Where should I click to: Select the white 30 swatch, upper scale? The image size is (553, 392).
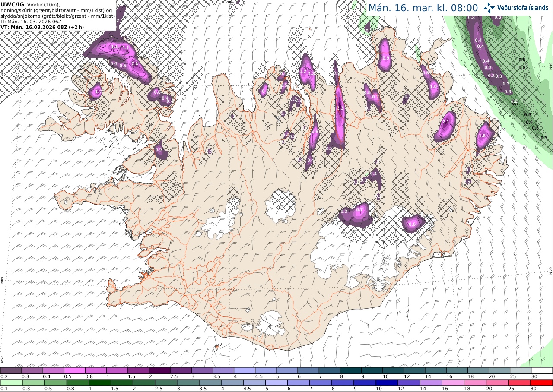542,370
